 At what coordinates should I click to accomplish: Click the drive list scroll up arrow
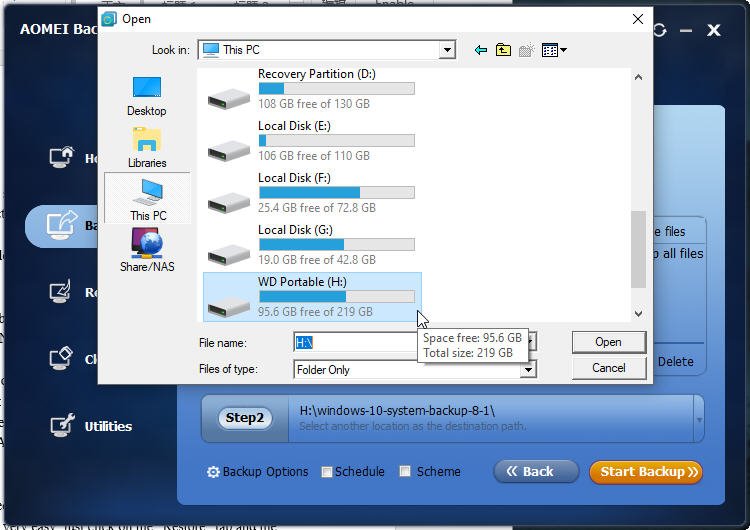coord(638,77)
